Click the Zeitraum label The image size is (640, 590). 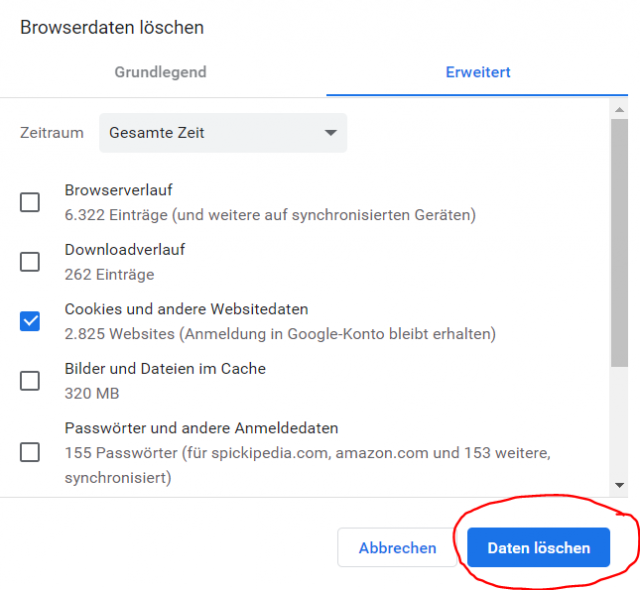[52, 133]
